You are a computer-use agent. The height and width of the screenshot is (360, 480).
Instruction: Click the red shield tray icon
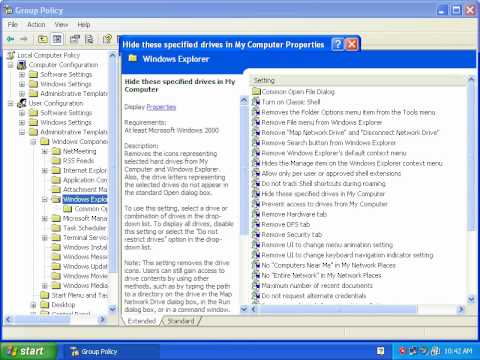(x=402, y=351)
